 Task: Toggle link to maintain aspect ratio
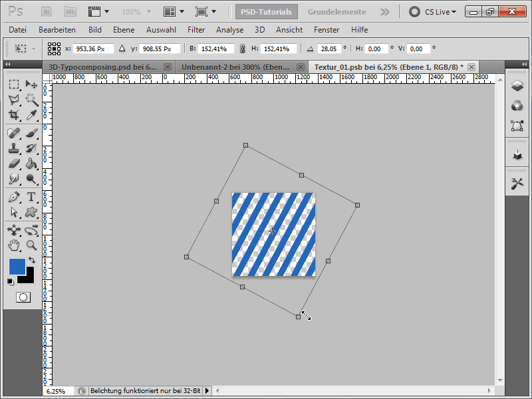(x=242, y=49)
